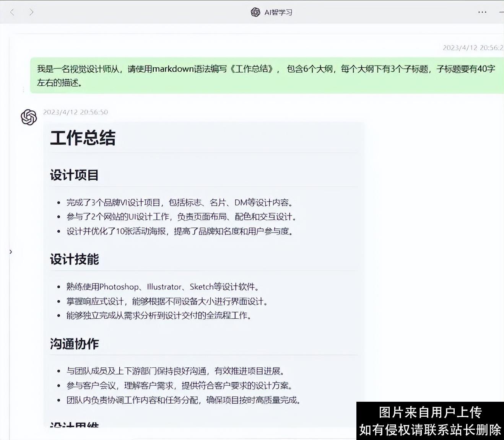This screenshot has height=440, width=504.
Task: Click the reply timestamp 2023/4/12 20:56:50
Action: [75, 112]
